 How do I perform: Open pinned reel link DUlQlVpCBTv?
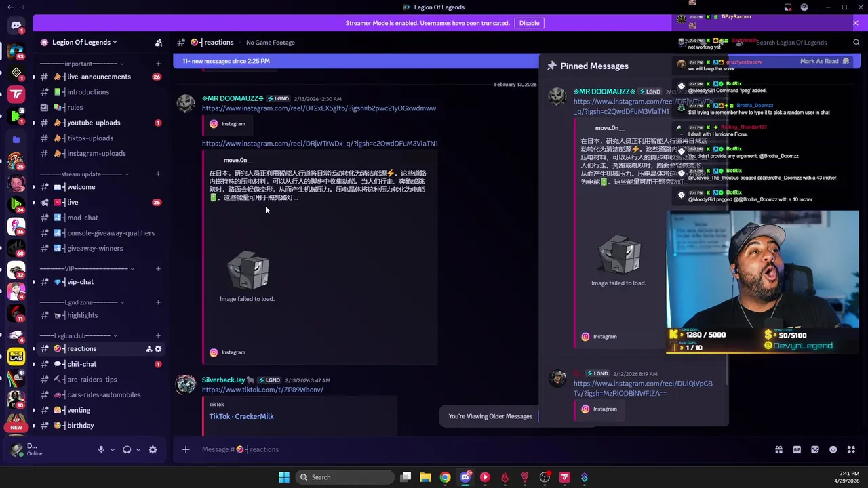(643, 388)
